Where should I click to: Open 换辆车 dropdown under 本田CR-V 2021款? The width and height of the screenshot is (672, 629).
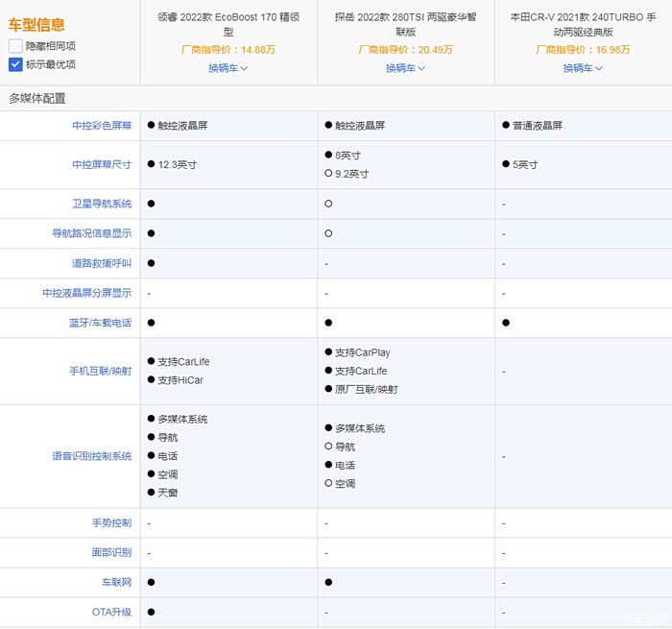coord(583,68)
